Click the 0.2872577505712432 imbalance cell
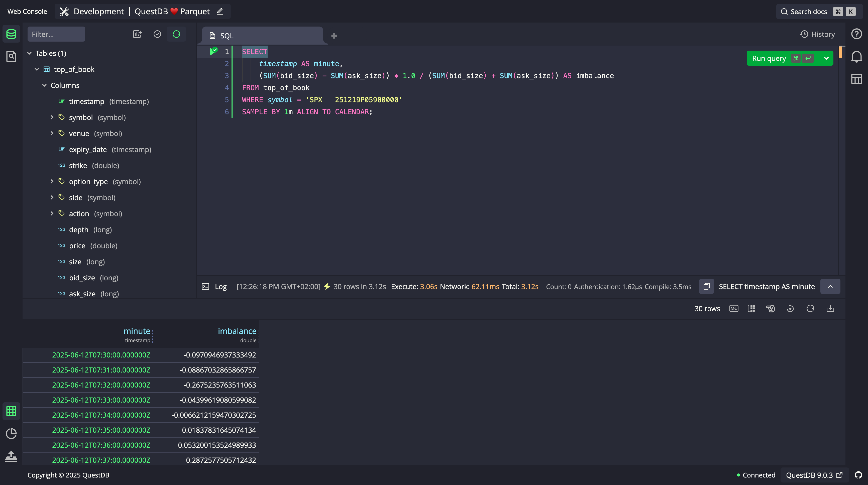This screenshot has height=485, width=868. click(206, 460)
